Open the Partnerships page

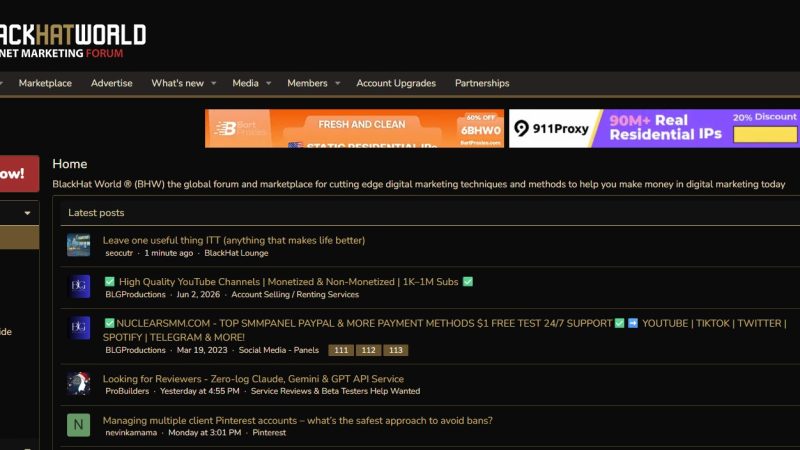[482, 83]
